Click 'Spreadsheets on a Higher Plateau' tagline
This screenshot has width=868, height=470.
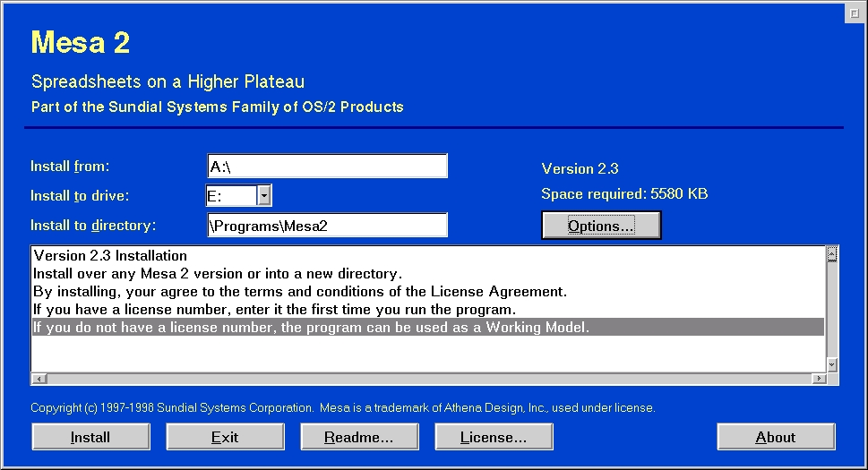point(168,81)
